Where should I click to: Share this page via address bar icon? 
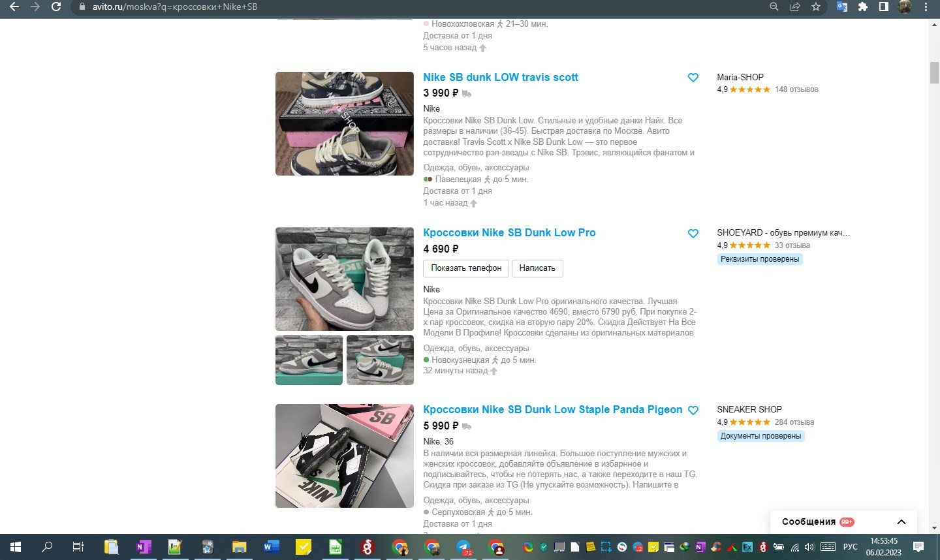click(x=795, y=7)
